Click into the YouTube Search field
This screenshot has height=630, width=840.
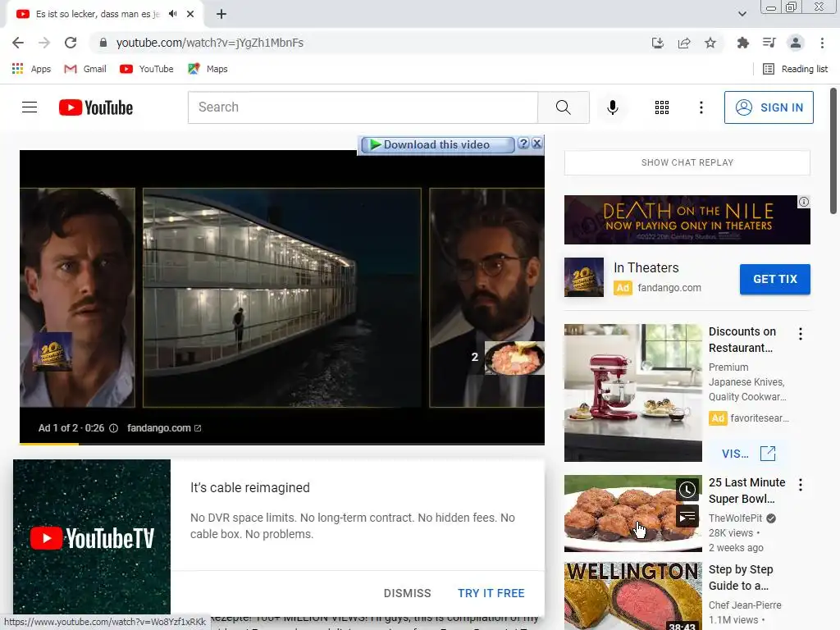click(363, 107)
